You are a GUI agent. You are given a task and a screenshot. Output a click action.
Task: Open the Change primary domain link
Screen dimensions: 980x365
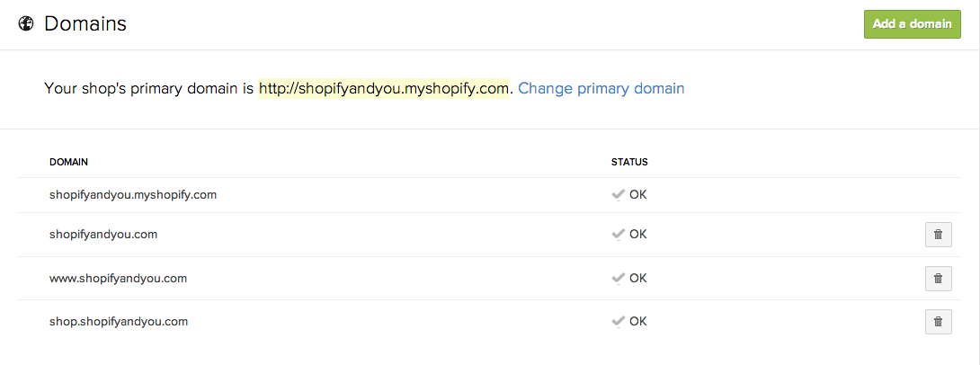click(601, 88)
